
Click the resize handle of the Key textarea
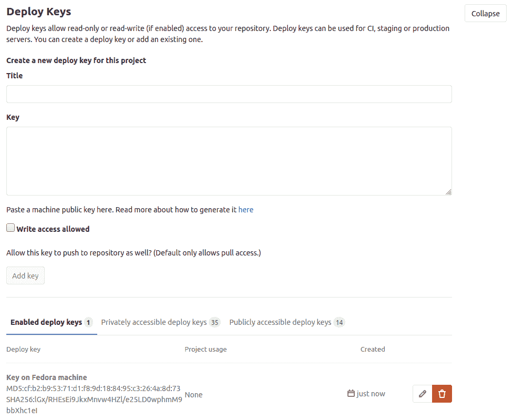[x=449, y=192]
